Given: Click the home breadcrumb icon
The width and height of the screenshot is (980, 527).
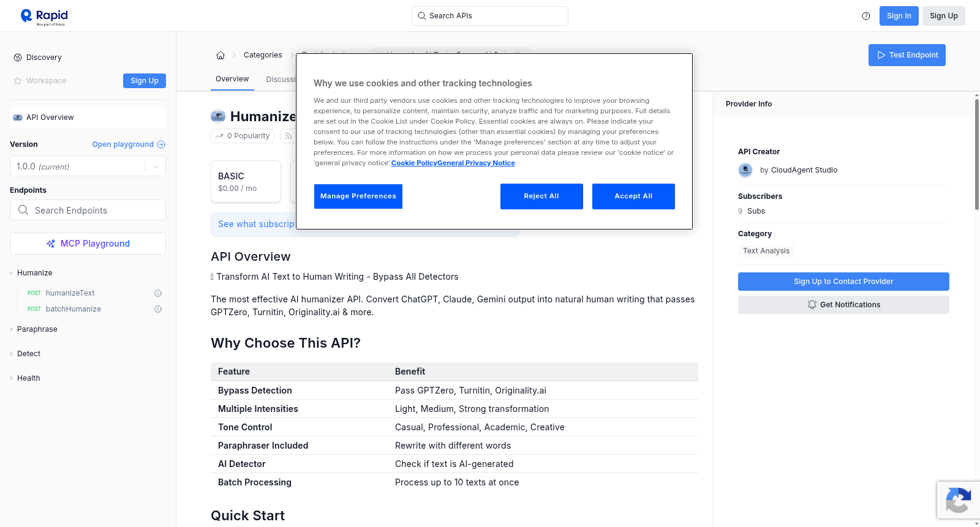Looking at the screenshot, I should pos(221,55).
